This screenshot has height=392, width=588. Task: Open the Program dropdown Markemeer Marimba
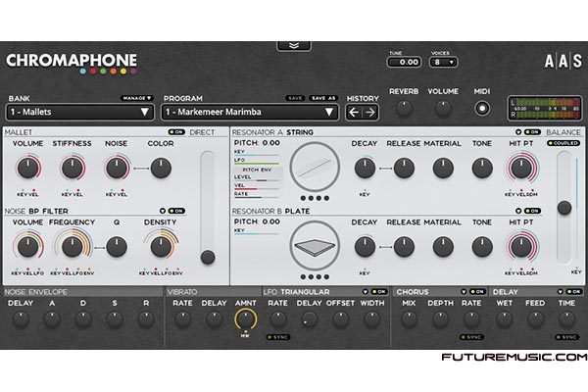click(250, 112)
